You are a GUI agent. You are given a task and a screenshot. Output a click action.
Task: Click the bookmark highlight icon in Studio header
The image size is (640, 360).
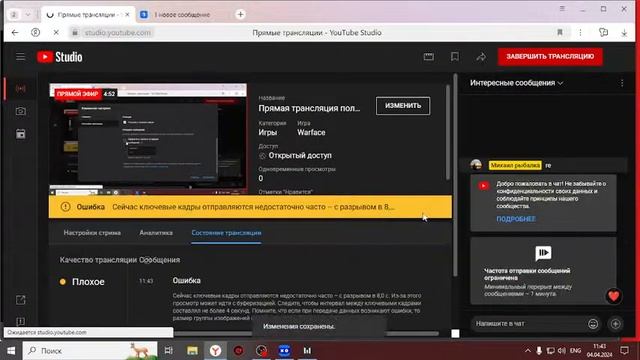pyautogui.click(x=455, y=57)
